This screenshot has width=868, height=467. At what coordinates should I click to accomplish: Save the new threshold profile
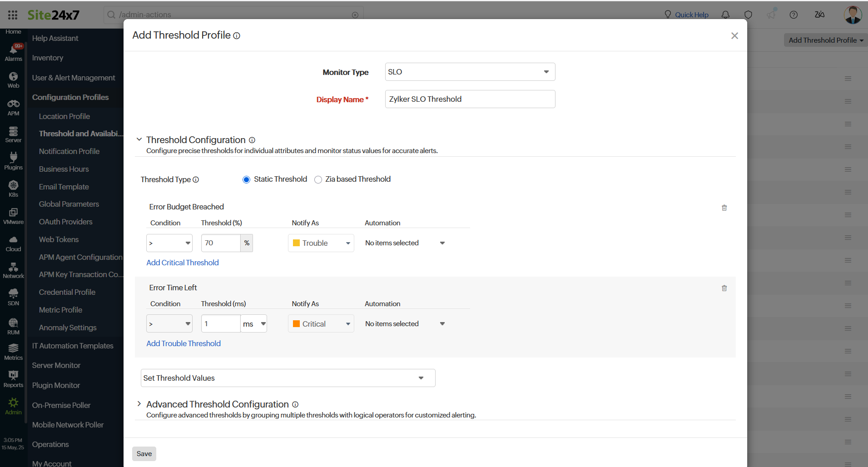point(144,453)
